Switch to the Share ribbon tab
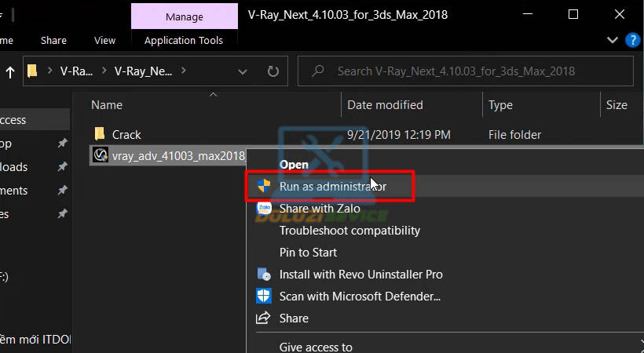The width and height of the screenshot is (644, 353). (x=54, y=40)
